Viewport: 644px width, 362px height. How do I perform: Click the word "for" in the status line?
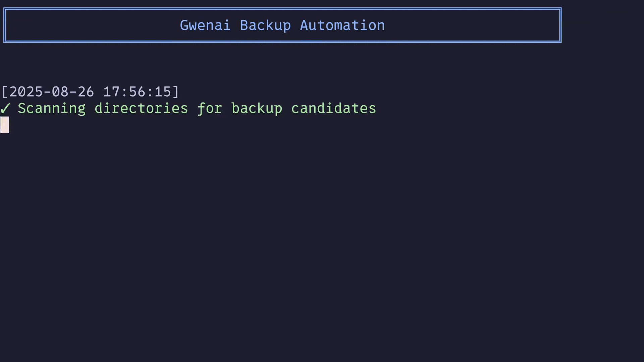pyautogui.click(x=210, y=109)
